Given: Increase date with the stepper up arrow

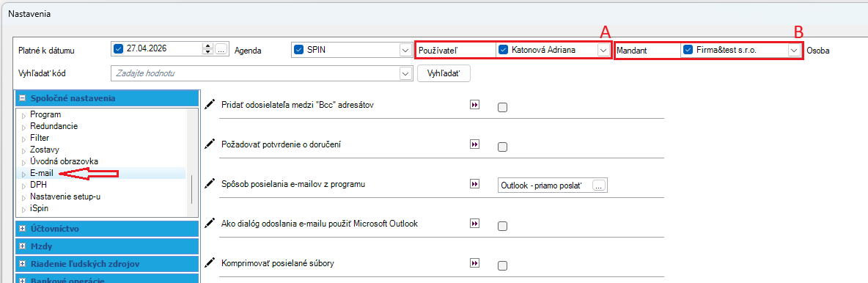Looking at the screenshot, I should pyautogui.click(x=208, y=46).
